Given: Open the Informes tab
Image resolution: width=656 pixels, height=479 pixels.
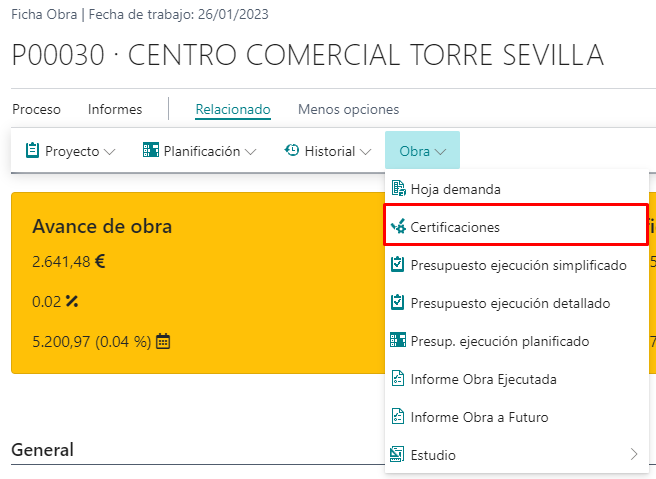Looking at the screenshot, I should pos(115,110).
